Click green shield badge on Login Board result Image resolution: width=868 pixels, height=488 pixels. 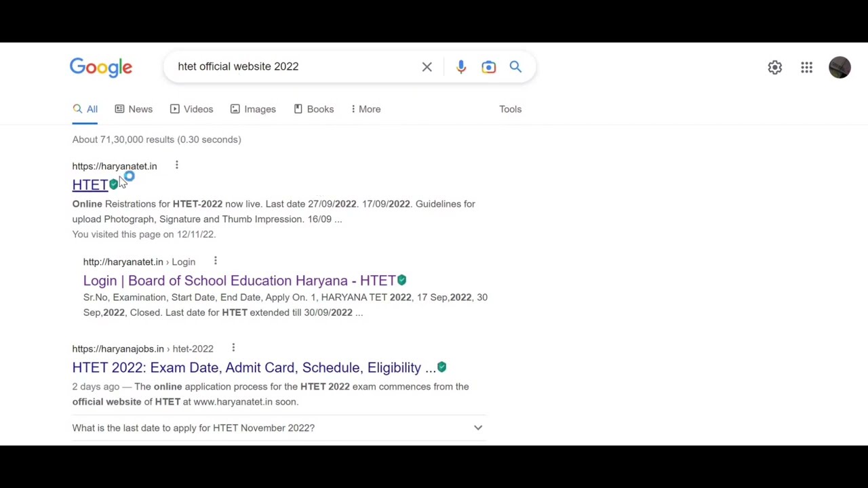(401, 280)
